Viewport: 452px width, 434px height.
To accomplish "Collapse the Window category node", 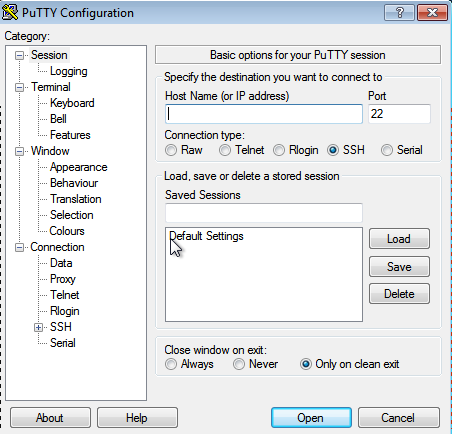I will click(19, 151).
